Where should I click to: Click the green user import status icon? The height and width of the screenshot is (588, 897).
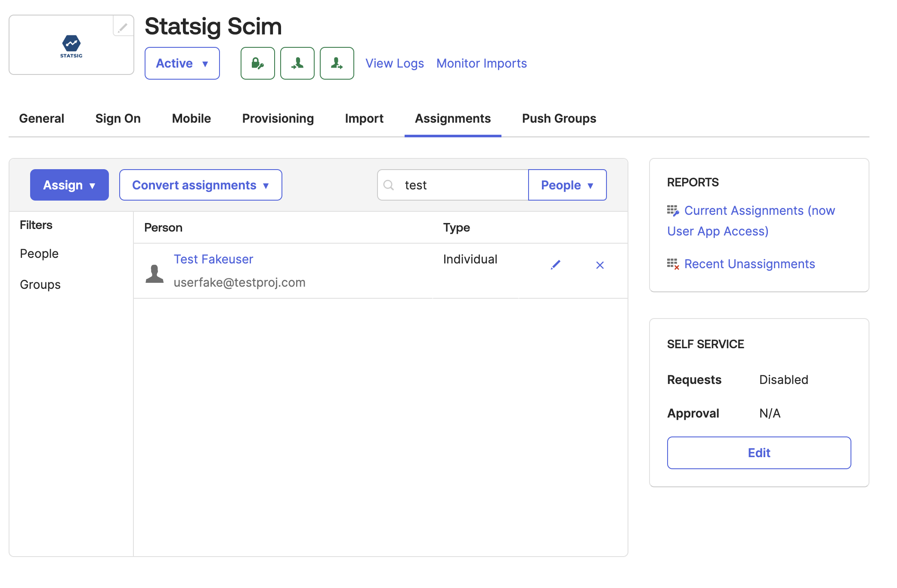point(297,63)
